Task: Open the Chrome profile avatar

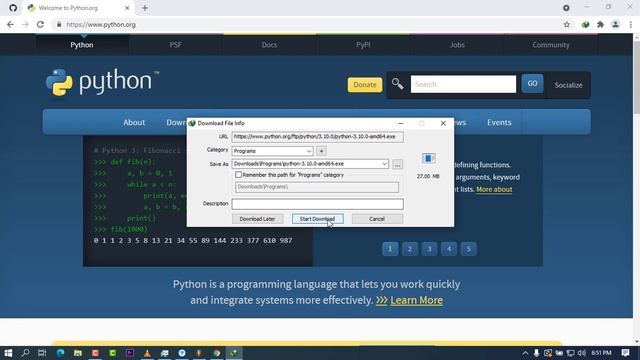Action: pos(616,24)
